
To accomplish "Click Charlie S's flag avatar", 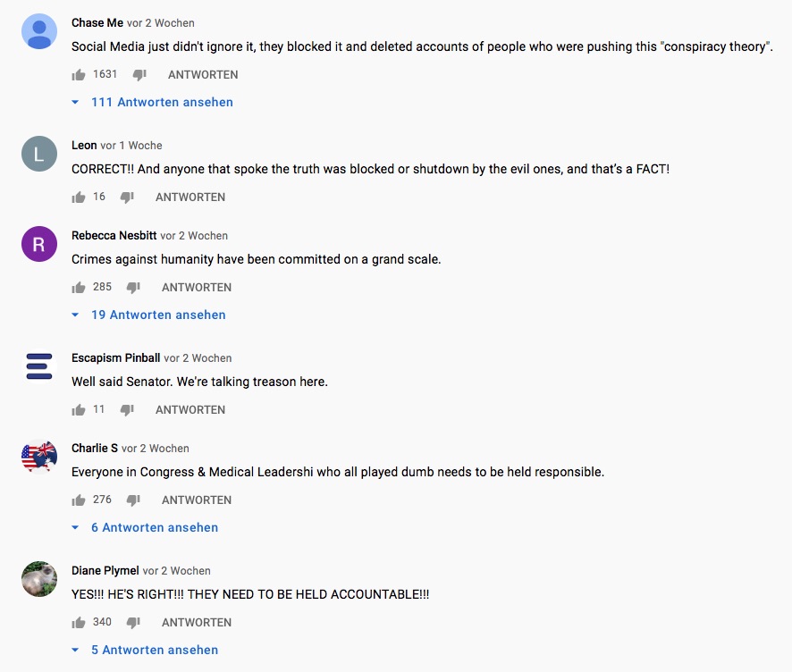I will 38,457.
